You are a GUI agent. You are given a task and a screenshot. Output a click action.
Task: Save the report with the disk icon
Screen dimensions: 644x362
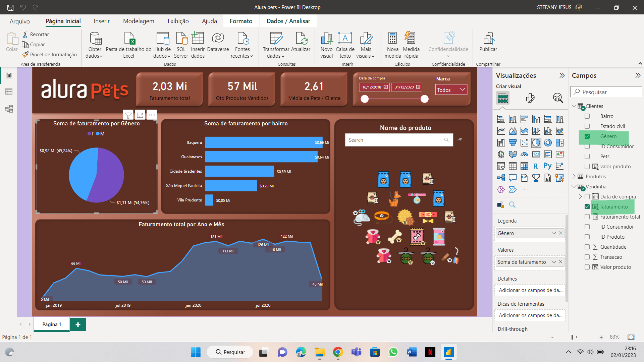pyautogui.click(x=10, y=7)
